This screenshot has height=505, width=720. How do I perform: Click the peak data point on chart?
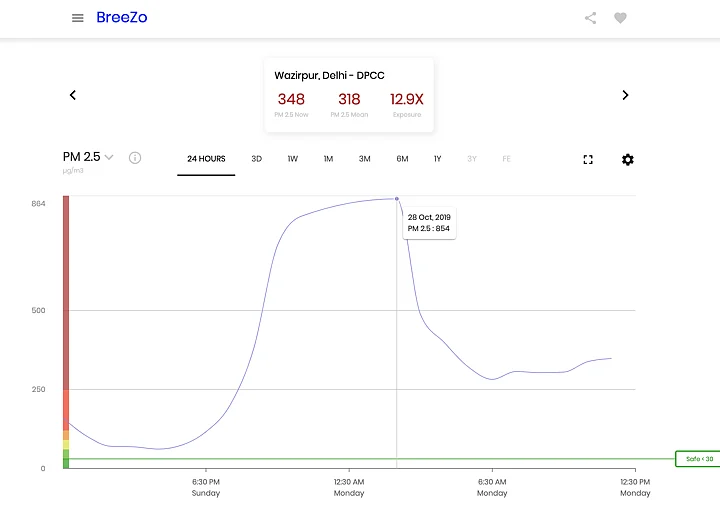[x=397, y=199]
